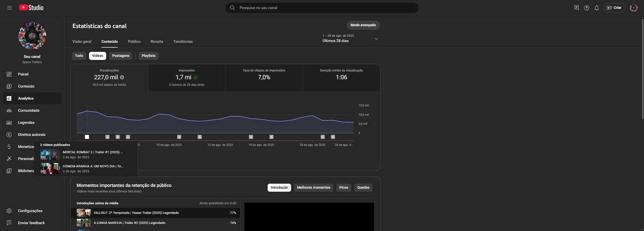
Task: Click the channel profile picture in sidebar
Action: click(32, 36)
